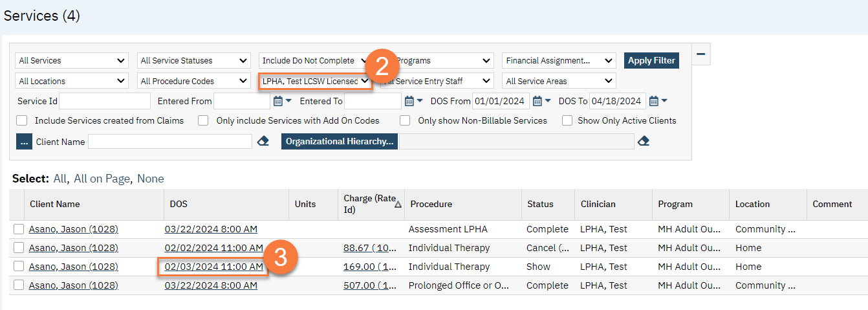The height and width of the screenshot is (310, 868).
Task: Check Only show Non-Billable Services
Action: coord(405,120)
